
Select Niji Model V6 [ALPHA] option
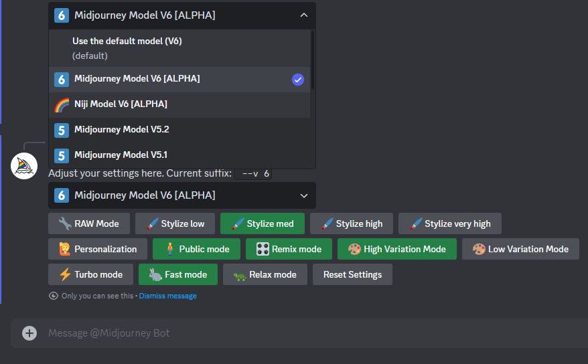click(x=179, y=105)
